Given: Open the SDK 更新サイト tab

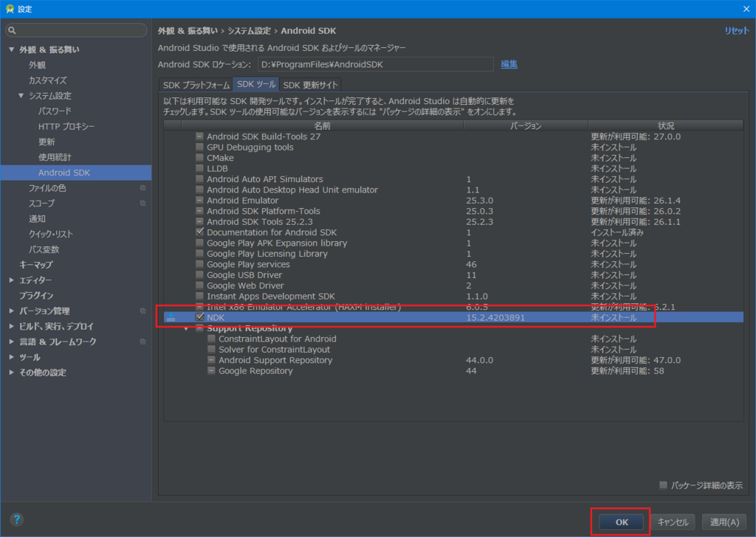Looking at the screenshot, I should click(311, 85).
